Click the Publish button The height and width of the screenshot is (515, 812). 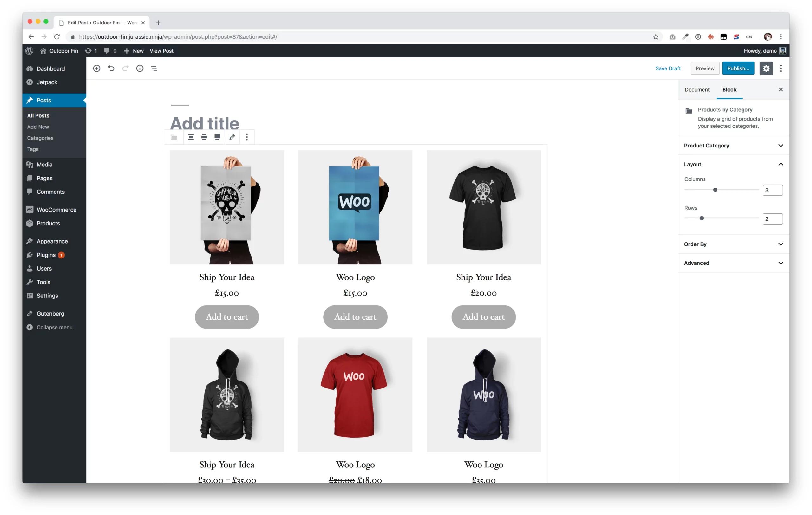click(x=739, y=68)
